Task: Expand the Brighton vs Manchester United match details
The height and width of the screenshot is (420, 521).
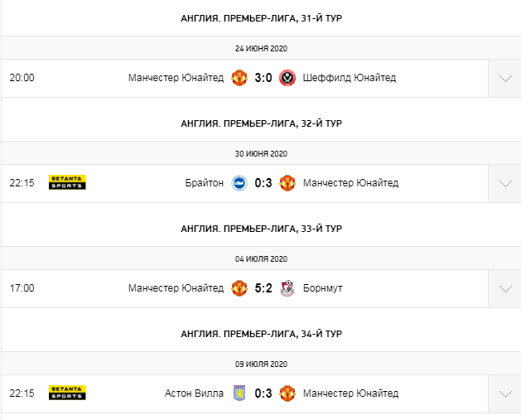Action: pyautogui.click(x=504, y=184)
